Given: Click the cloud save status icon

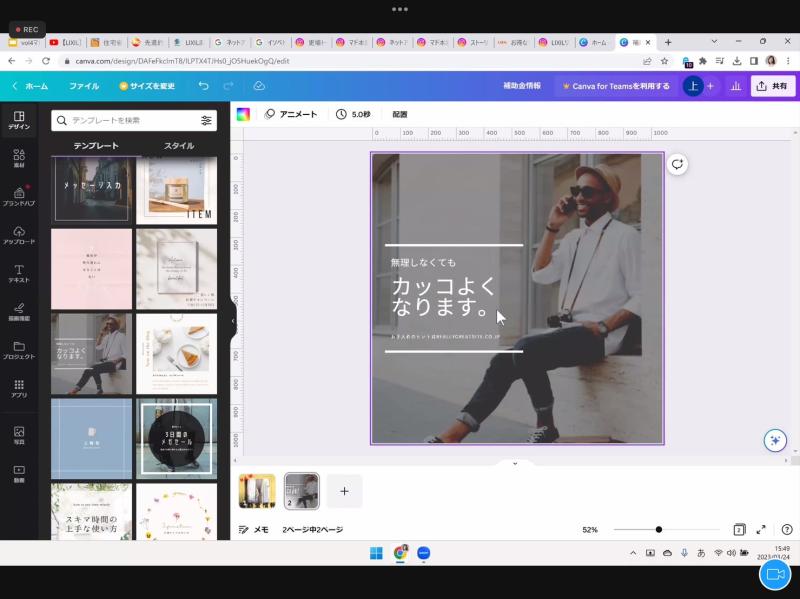Looking at the screenshot, I should click(x=259, y=86).
